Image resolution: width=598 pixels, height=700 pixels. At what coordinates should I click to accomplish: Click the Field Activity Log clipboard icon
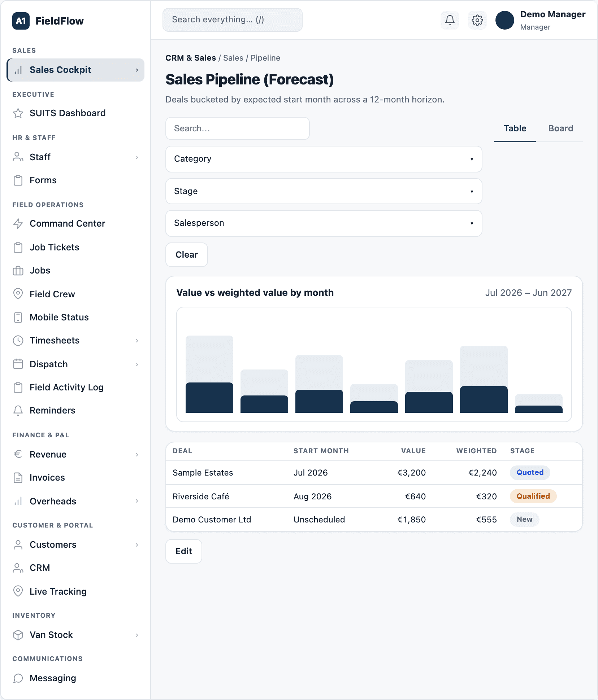pos(18,388)
